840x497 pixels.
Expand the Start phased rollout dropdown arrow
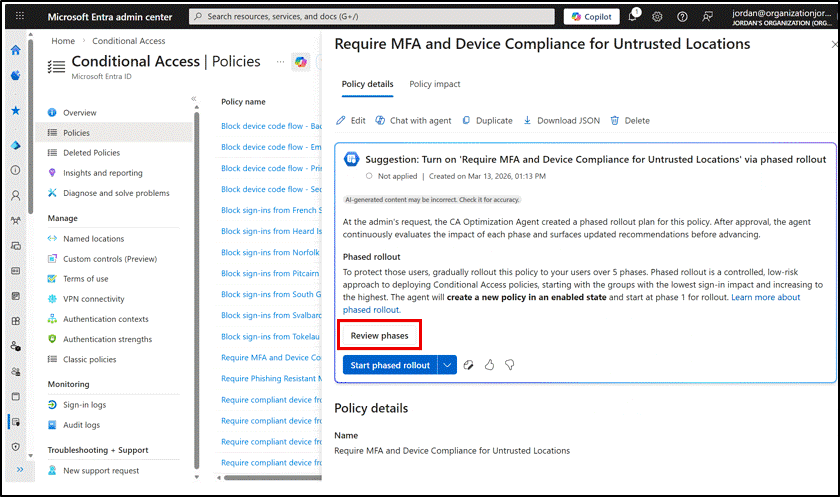pos(447,365)
